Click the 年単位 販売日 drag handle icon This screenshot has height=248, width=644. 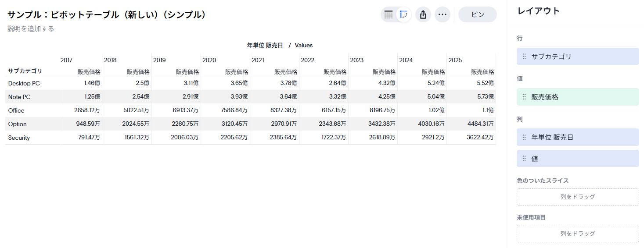524,137
